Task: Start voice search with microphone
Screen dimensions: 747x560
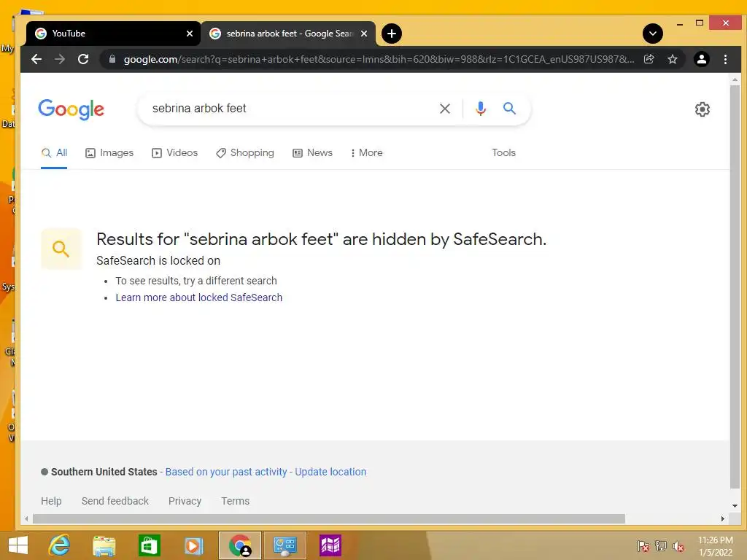Action: coord(481,109)
